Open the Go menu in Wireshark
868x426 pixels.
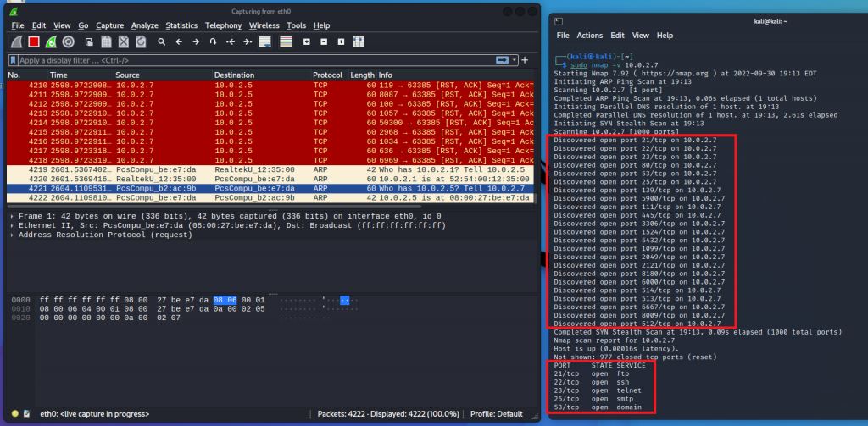83,25
